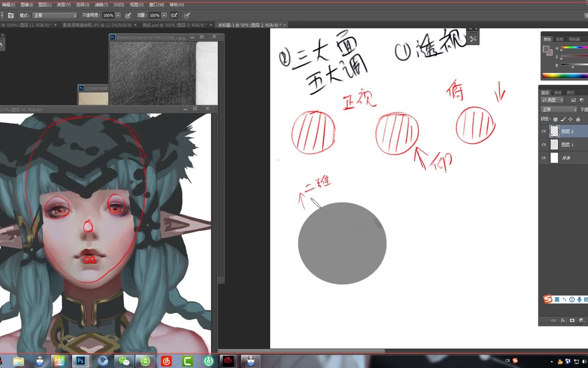The image size is (588, 368).
Task: Open layer blend mode 正常 dropdown
Action: coord(559,109)
